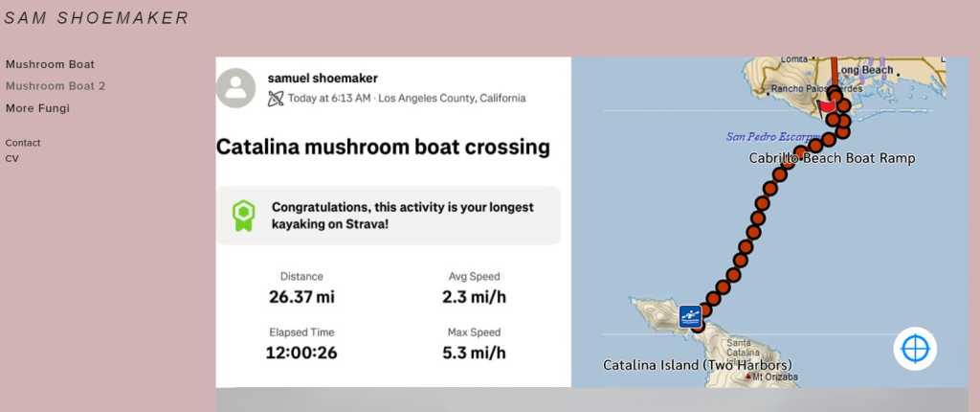Click the kayak activity type icon

tap(276, 99)
